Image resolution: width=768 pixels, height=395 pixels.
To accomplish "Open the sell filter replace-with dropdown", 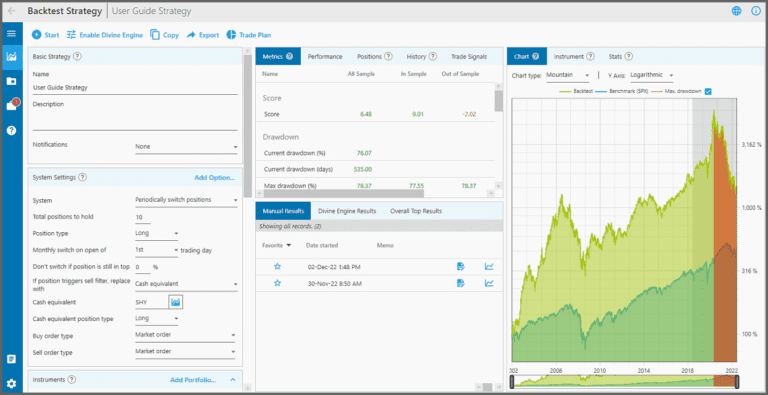I will pos(186,284).
